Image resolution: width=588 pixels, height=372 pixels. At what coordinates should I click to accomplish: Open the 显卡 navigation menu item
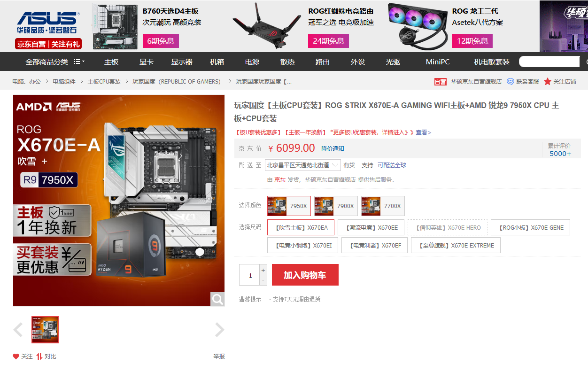pos(147,62)
